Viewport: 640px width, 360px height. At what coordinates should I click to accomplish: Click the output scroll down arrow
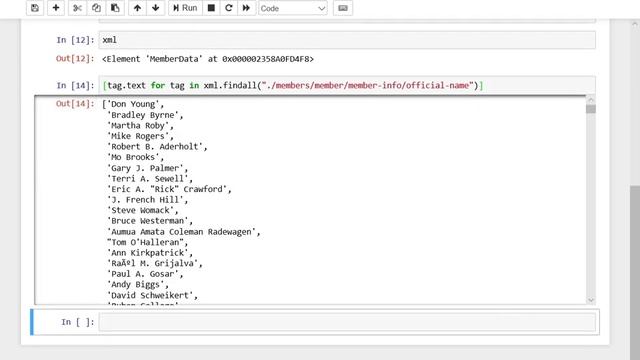(x=591, y=300)
